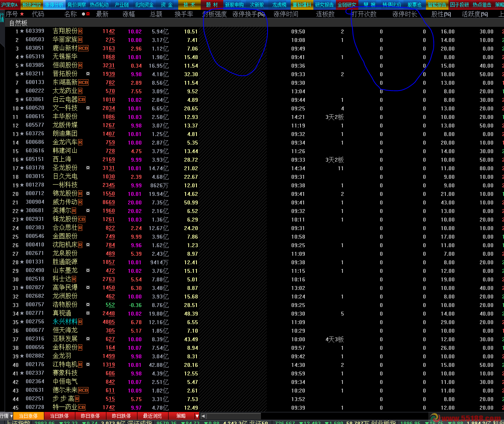This screenshot has width=504, height=424.
Task: Click the CB badge next to 白云电器
Action: click(x=82, y=99)
